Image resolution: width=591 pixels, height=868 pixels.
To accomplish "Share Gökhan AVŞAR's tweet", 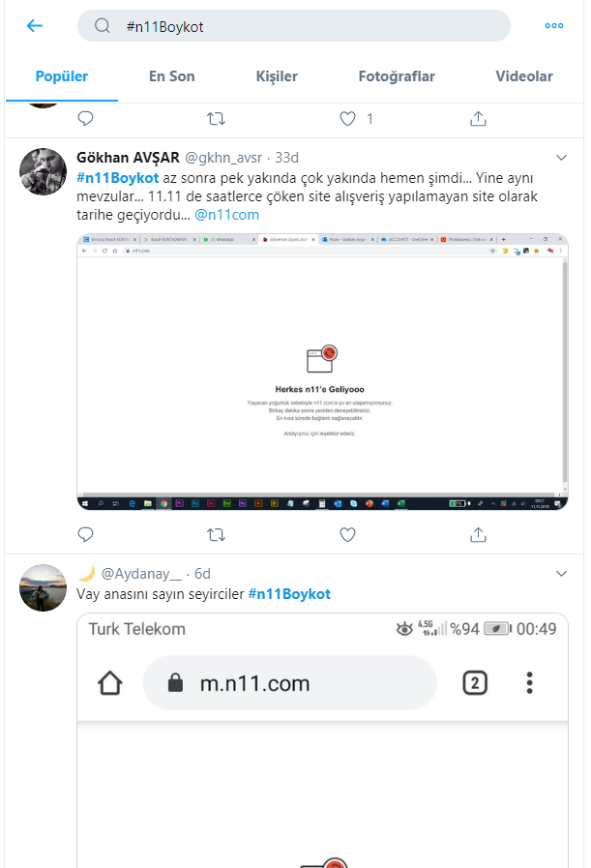I will (478, 534).
